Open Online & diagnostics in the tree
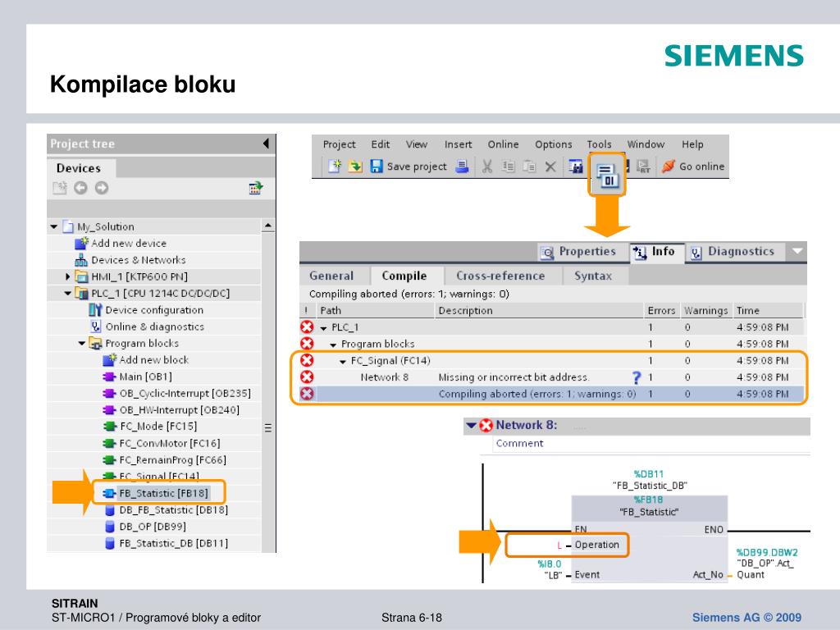The width and height of the screenshot is (840, 630). pos(147,326)
